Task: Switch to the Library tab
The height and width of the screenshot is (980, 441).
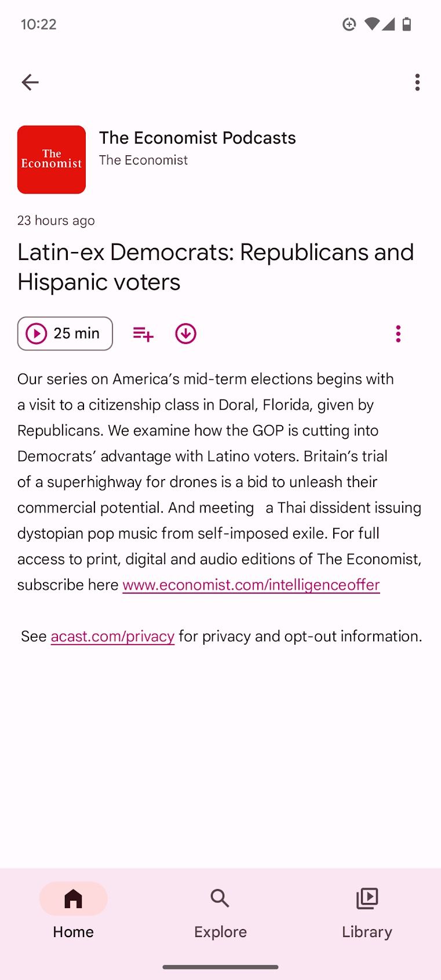Action: tap(367, 909)
